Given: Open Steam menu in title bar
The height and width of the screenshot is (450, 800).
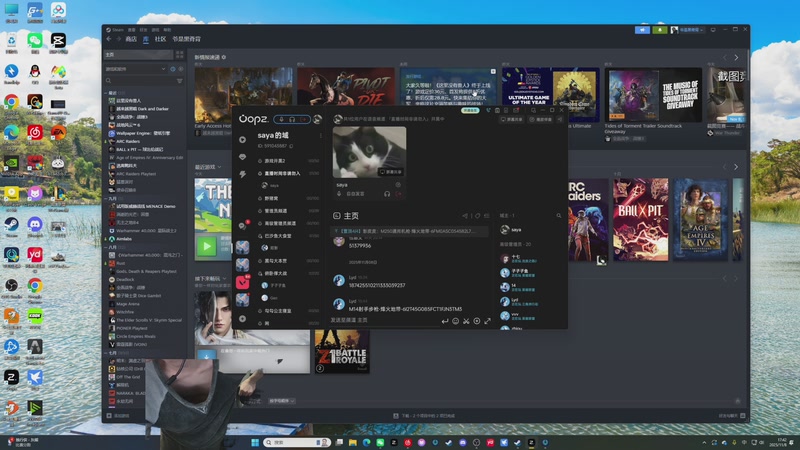Looking at the screenshot, I should click(115, 30).
